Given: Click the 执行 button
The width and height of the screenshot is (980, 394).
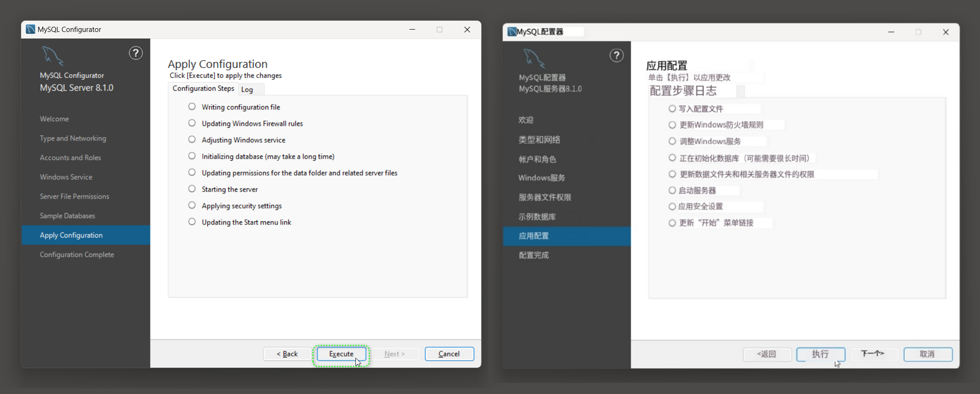Looking at the screenshot, I should click(821, 354).
